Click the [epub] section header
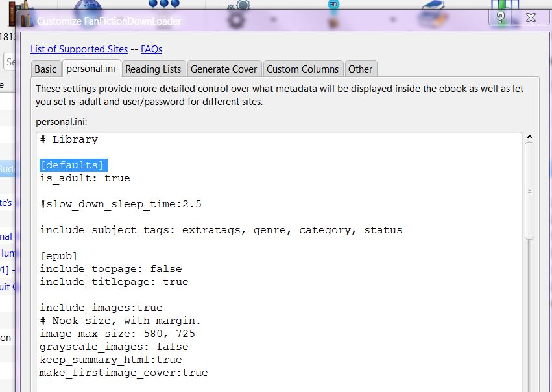The width and height of the screenshot is (552, 392). click(58, 256)
